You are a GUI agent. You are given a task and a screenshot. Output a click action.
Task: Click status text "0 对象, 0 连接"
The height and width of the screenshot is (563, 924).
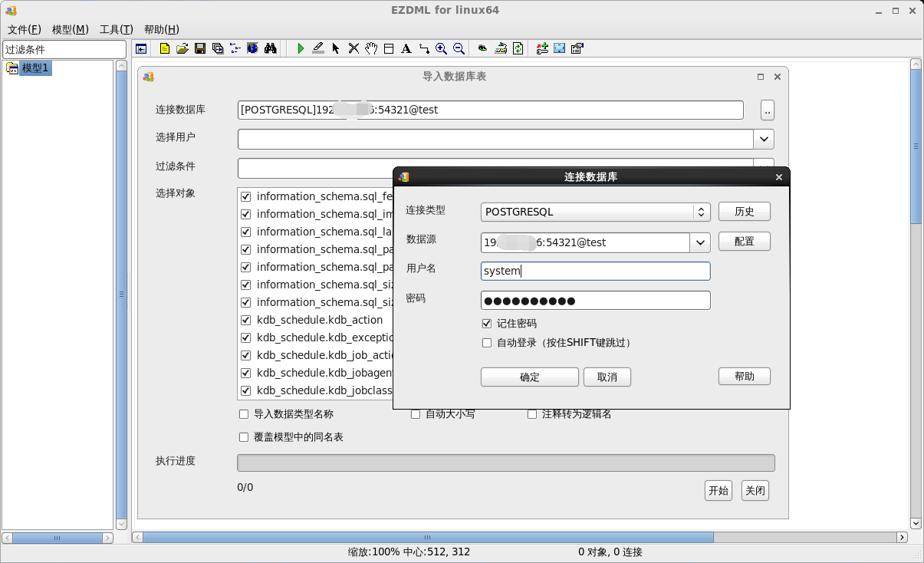tap(610, 552)
